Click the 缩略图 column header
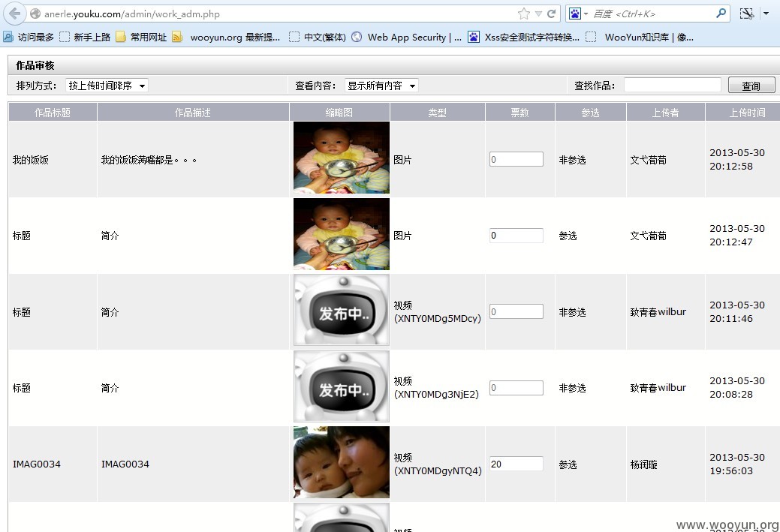The width and height of the screenshot is (780, 532). tap(339, 113)
